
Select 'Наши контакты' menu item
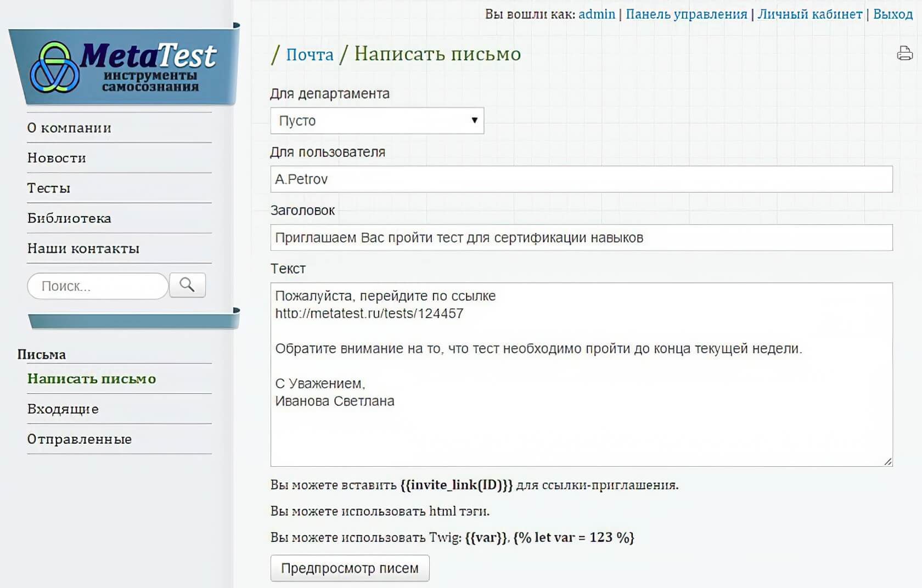[83, 248]
